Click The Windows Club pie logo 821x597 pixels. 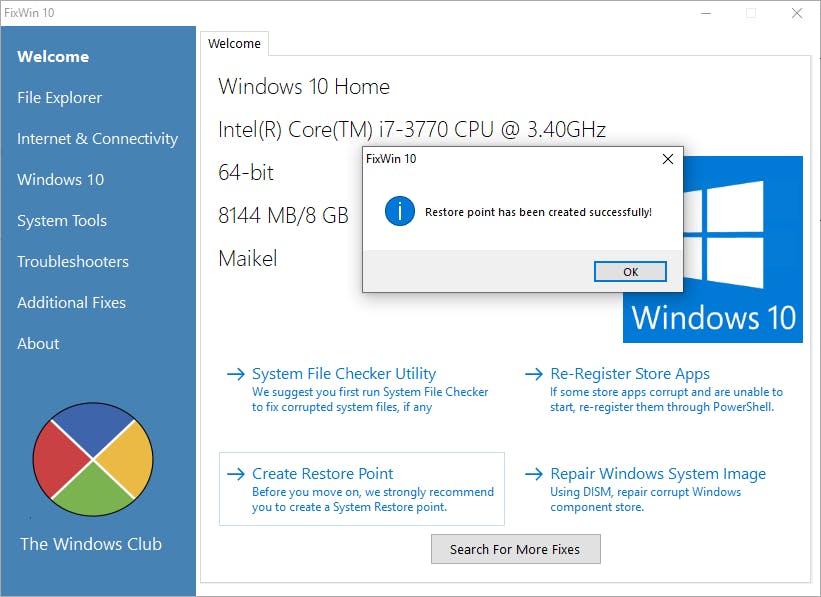pyautogui.click(x=93, y=460)
